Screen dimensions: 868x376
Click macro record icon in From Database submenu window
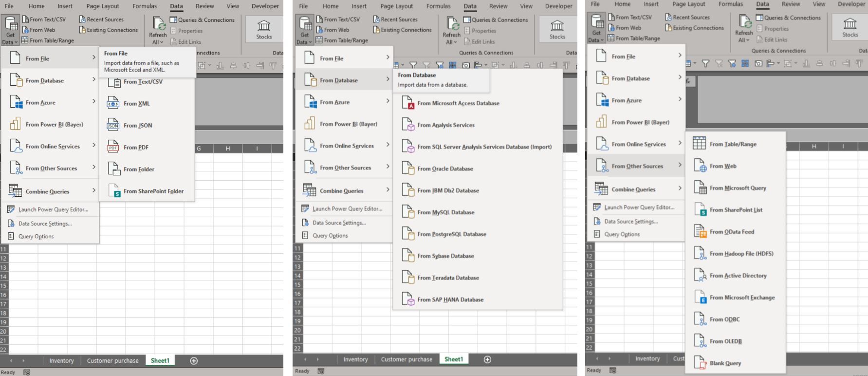(321, 371)
